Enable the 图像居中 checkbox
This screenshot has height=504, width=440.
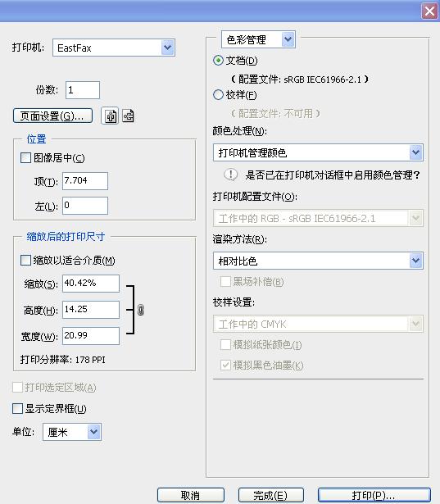[x=25, y=158]
